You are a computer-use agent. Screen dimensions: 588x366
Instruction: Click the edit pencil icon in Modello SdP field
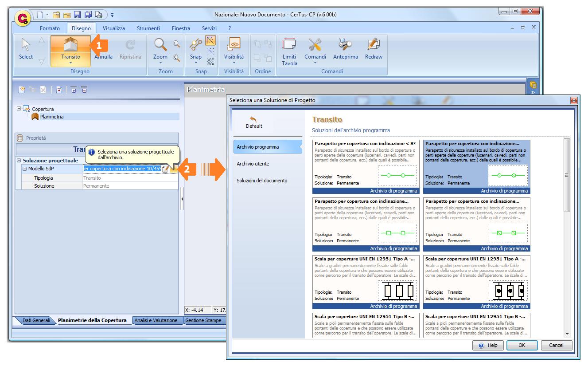click(165, 169)
